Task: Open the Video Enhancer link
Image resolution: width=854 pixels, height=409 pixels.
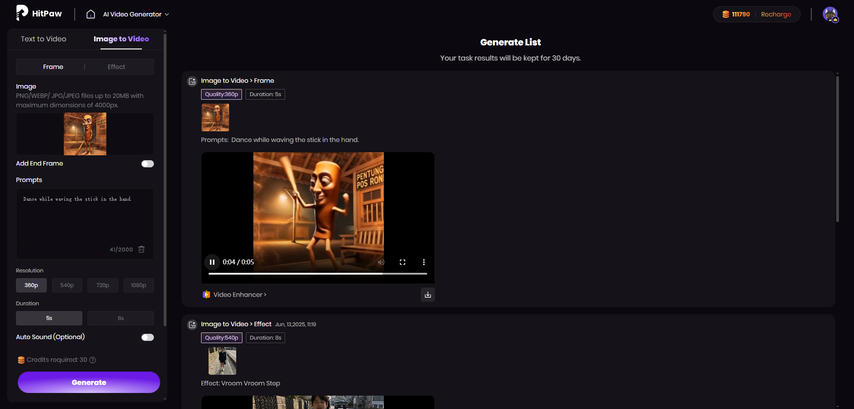Action: [x=239, y=295]
